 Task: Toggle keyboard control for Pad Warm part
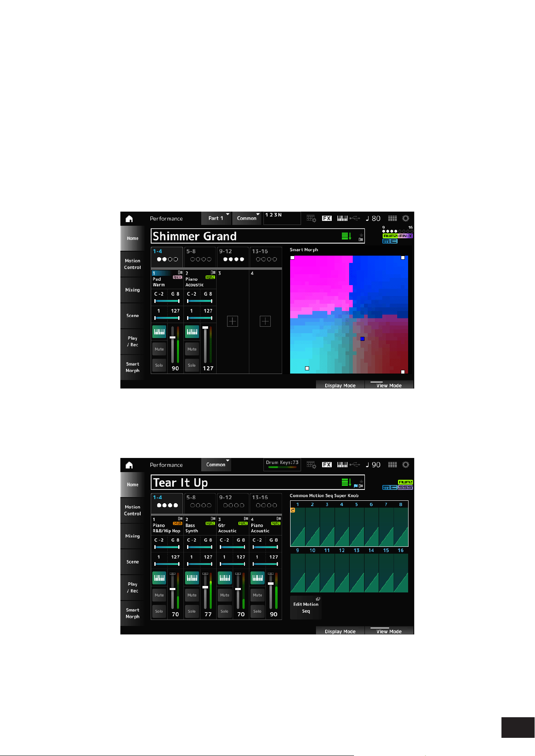(x=159, y=332)
